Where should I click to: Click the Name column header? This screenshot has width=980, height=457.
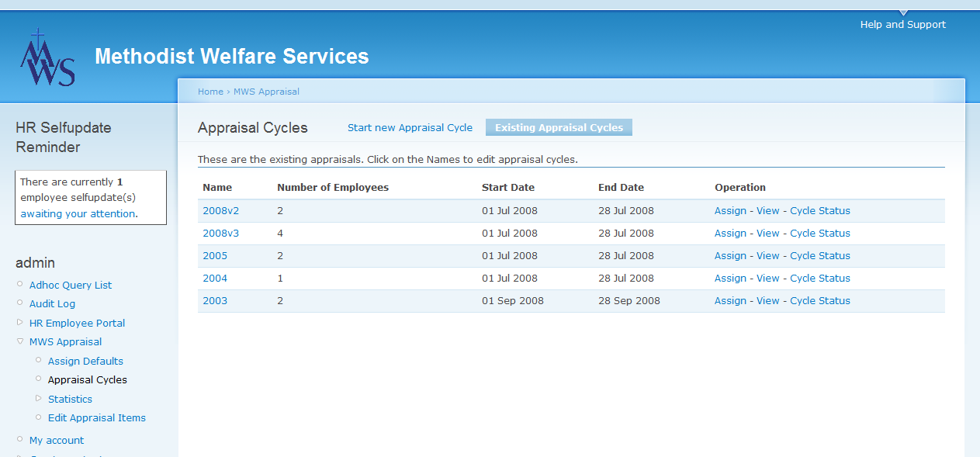point(217,187)
